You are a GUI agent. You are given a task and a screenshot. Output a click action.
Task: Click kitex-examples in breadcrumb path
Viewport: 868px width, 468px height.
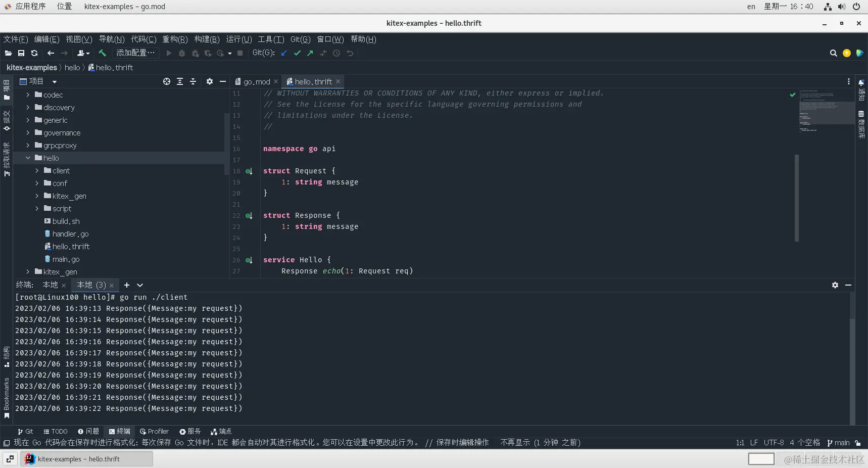(32, 68)
